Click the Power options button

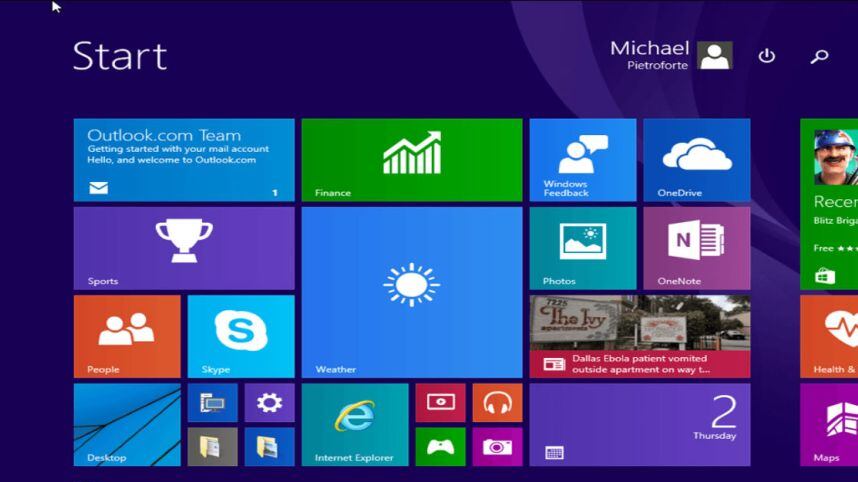click(x=767, y=56)
